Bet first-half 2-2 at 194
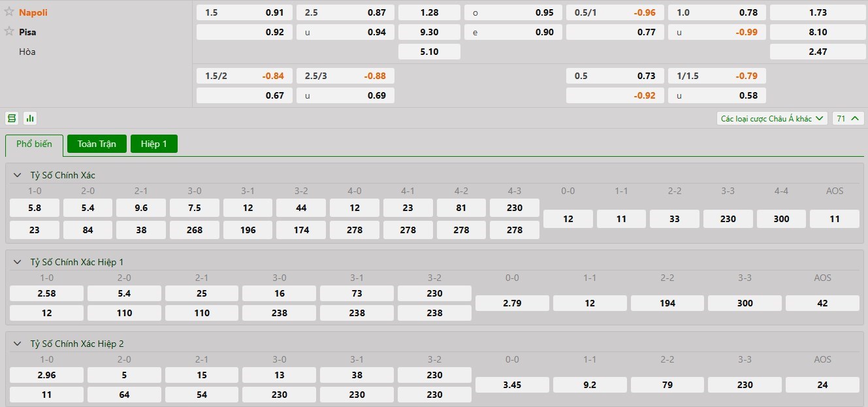 (667, 303)
